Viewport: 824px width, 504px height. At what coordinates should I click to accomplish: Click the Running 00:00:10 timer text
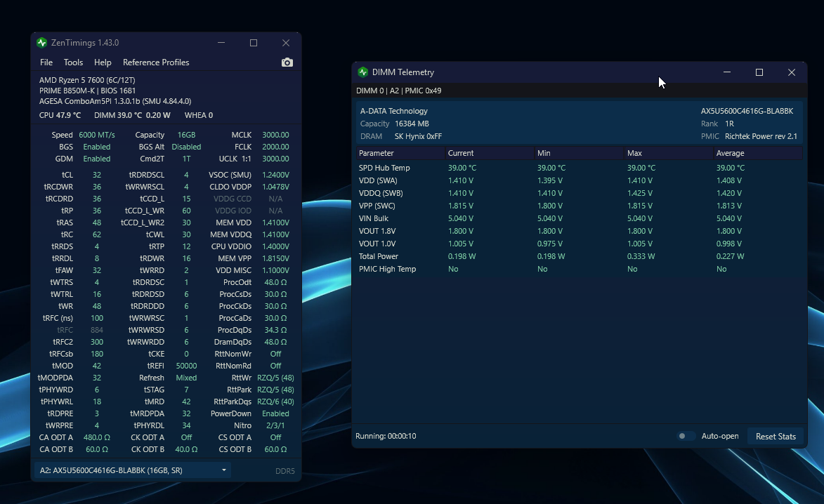(386, 436)
